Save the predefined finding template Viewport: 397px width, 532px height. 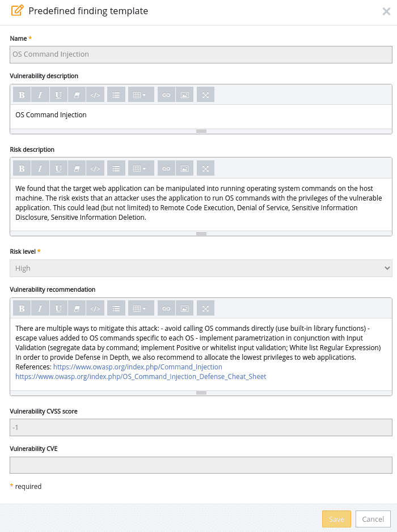336,518
